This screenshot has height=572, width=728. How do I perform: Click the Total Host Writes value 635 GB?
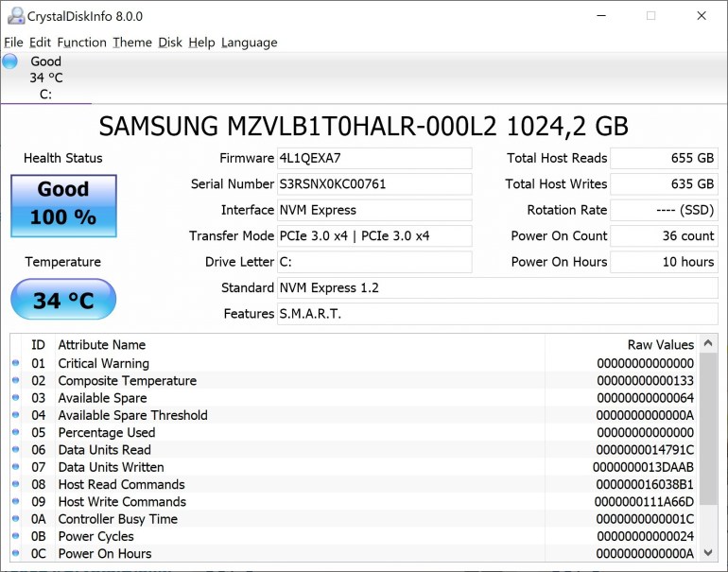coord(664,184)
